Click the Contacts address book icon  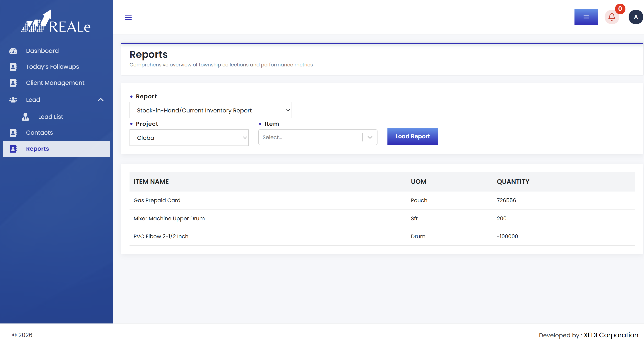[13, 133]
